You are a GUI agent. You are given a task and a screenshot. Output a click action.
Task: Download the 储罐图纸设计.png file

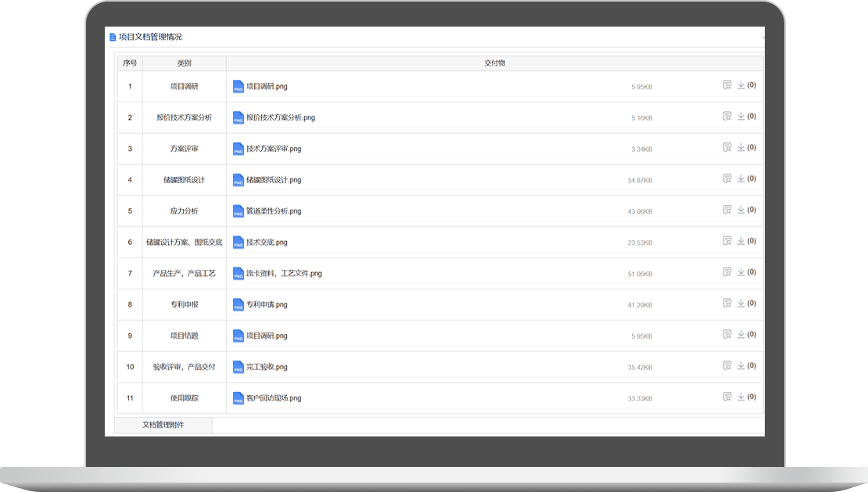click(741, 179)
